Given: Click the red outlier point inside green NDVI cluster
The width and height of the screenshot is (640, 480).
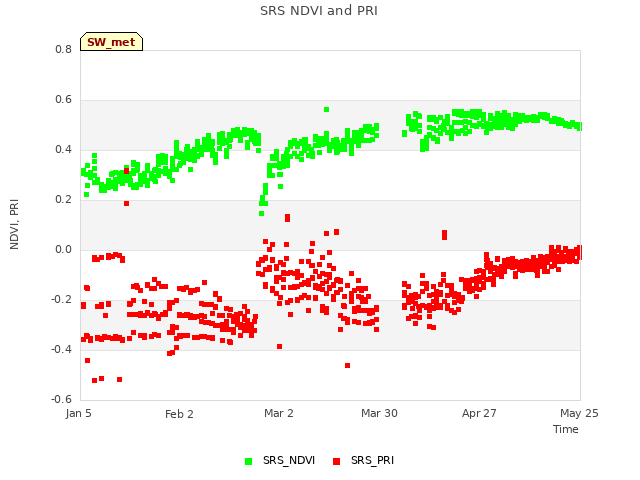Looking at the screenshot, I should pyautogui.click(x=127, y=171).
